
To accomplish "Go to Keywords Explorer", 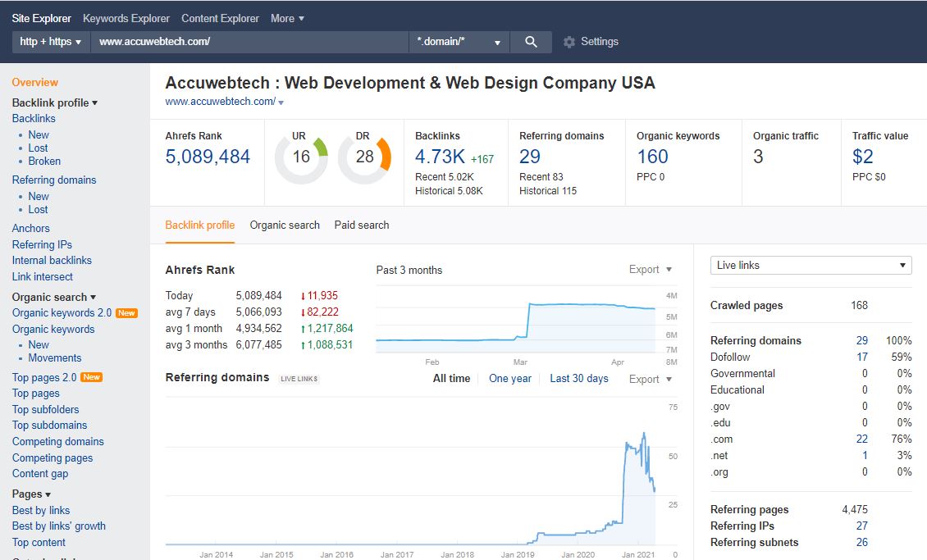I will [126, 18].
